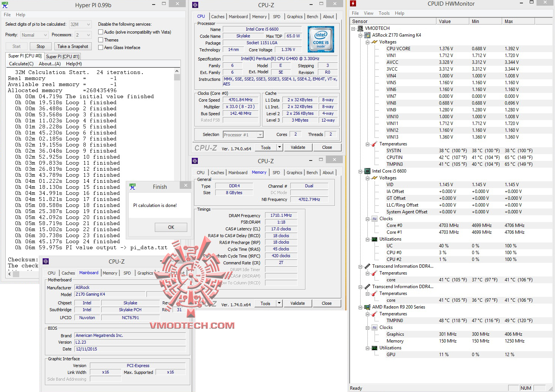This screenshot has width=555, height=392.
Task: Click the Core Speed field showing 4701.84 MHz
Action: point(240,100)
